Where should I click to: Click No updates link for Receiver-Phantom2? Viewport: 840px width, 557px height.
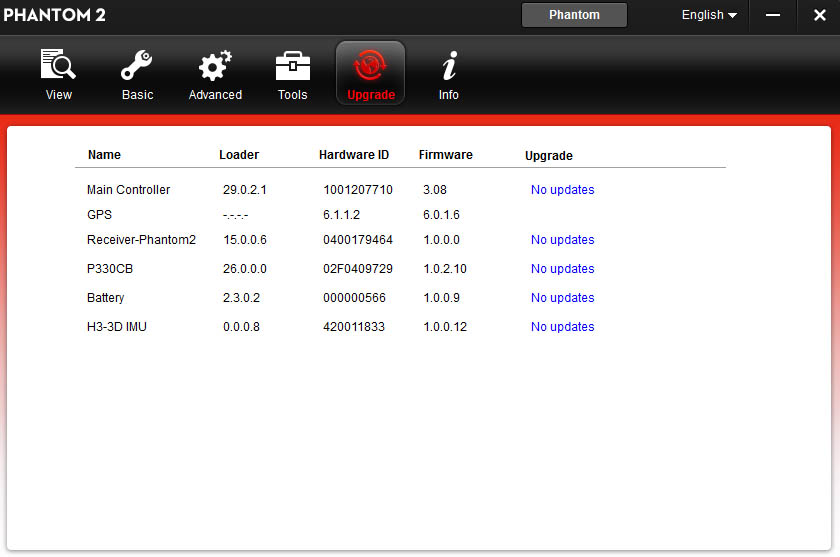[562, 239]
